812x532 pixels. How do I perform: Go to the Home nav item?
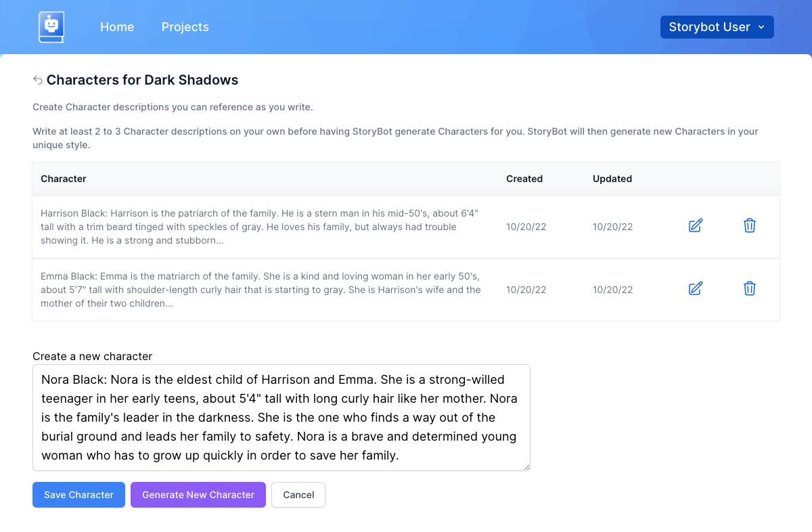117,27
